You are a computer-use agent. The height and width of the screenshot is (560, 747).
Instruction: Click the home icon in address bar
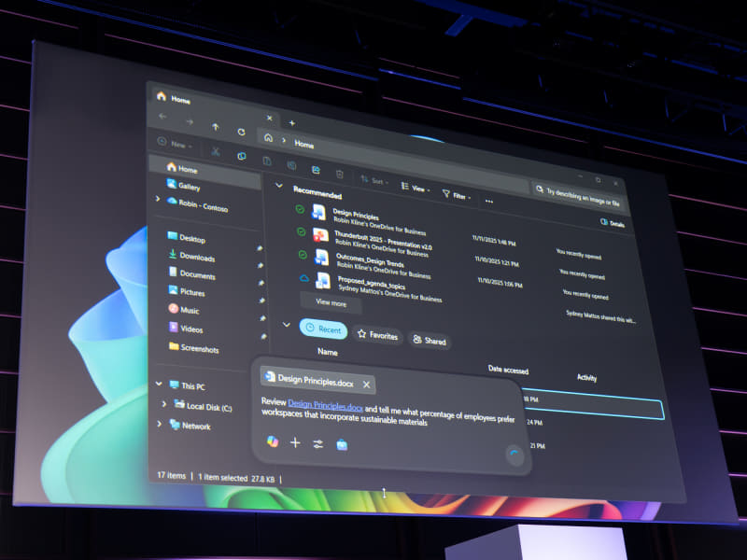[268, 137]
